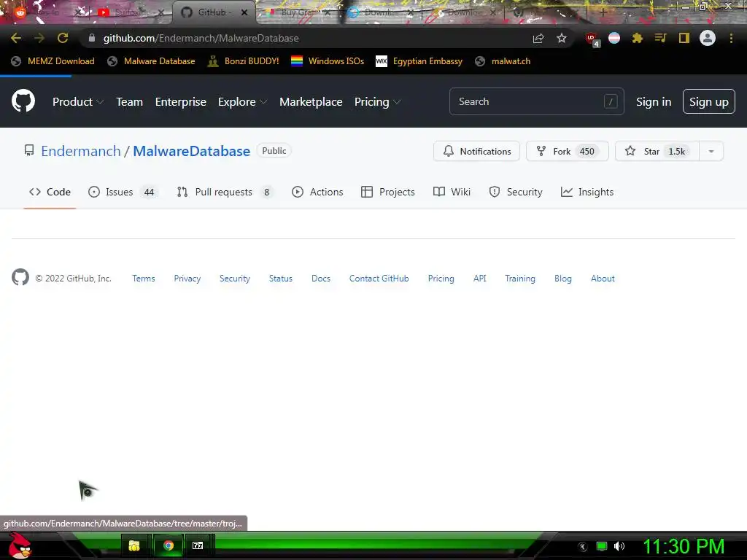Switch to the Actions tab
The height and width of the screenshot is (560, 747).
[317, 192]
